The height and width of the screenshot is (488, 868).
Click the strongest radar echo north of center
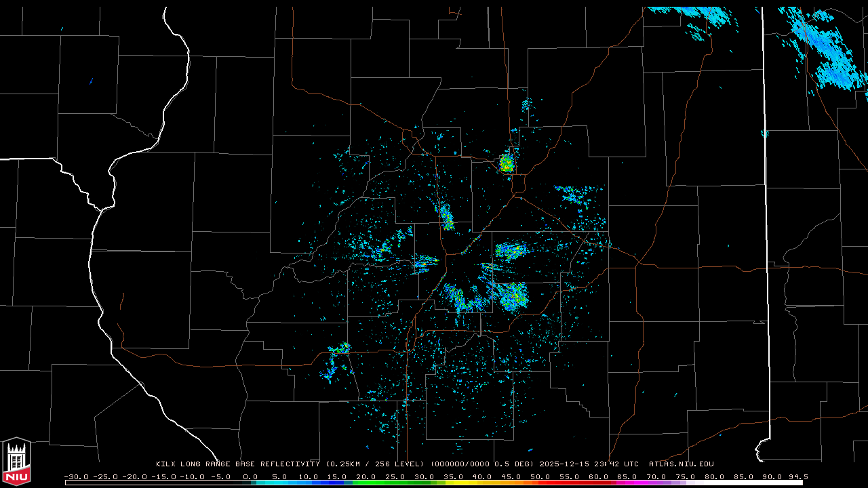tap(507, 163)
